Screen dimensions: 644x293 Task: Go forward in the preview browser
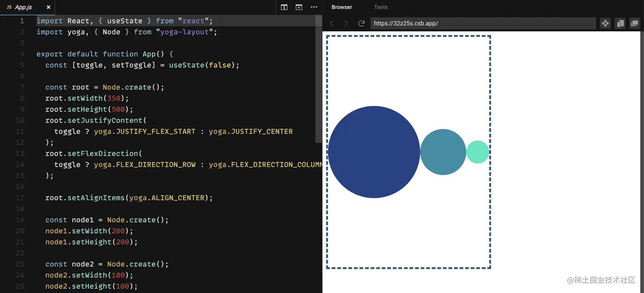346,23
